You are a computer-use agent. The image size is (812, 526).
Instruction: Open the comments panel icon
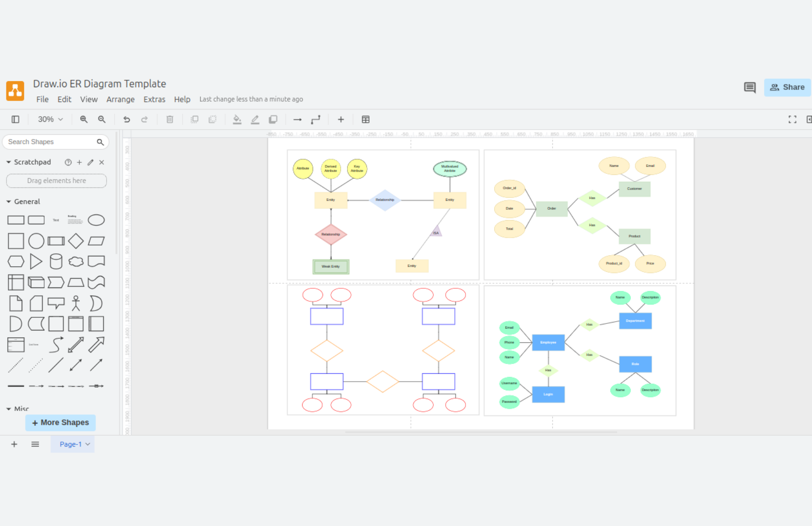click(x=750, y=87)
